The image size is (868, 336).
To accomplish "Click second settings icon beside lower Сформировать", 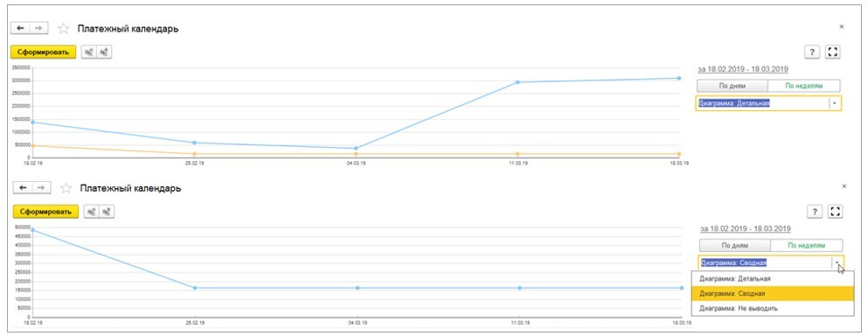I will coord(107,212).
